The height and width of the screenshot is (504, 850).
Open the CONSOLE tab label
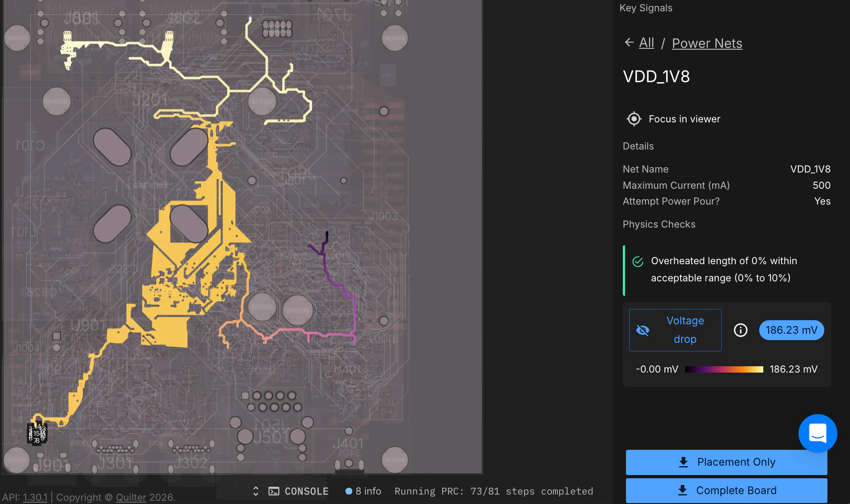tap(306, 491)
